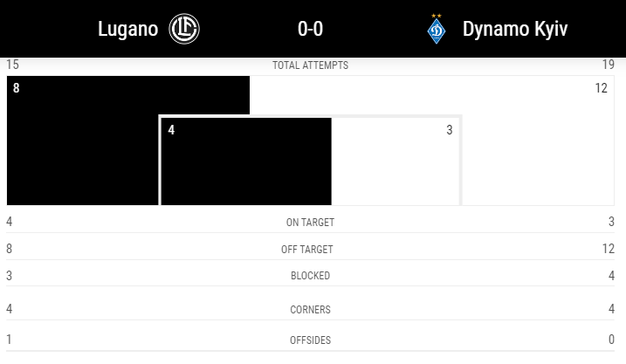The width and height of the screenshot is (626, 364).
Task: Click Dynamo Kyiv's total attempts value 19
Action: point(609,65)
